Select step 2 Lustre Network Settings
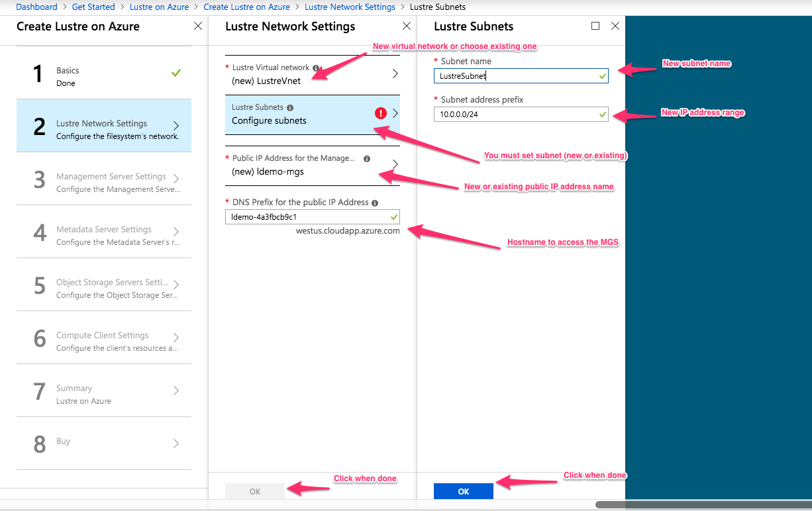This screenshot has width=812, height=511. tap(104, 126)
